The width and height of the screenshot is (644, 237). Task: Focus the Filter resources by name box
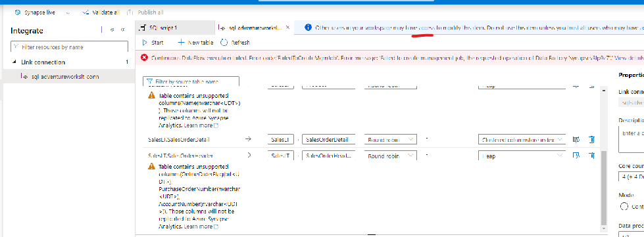(69, 47)
